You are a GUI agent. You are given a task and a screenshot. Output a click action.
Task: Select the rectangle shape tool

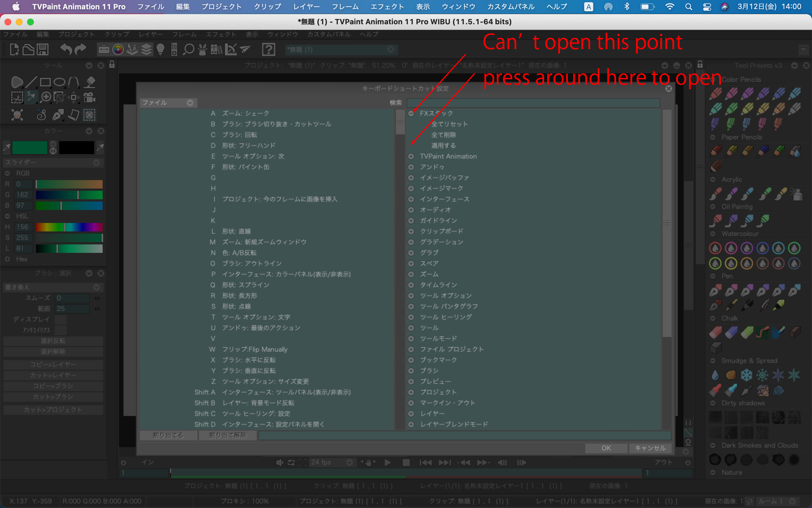tap(45, 82)
